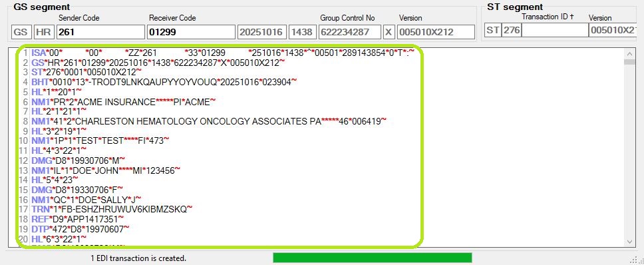Viewport: 644px width, 265px height.
Task: Click the scrollbar down arrow of EDI text
Action: [629, 242]
